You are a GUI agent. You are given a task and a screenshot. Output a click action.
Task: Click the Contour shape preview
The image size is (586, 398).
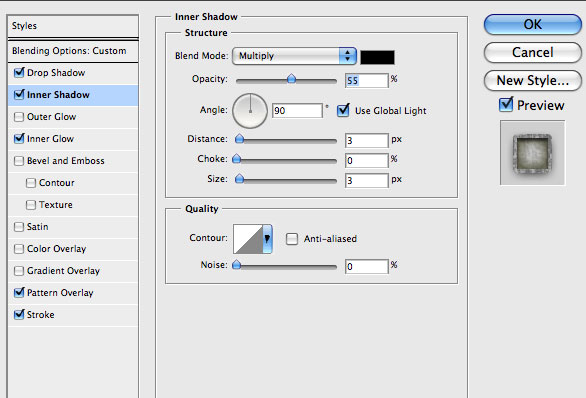[x=248, y=239]
